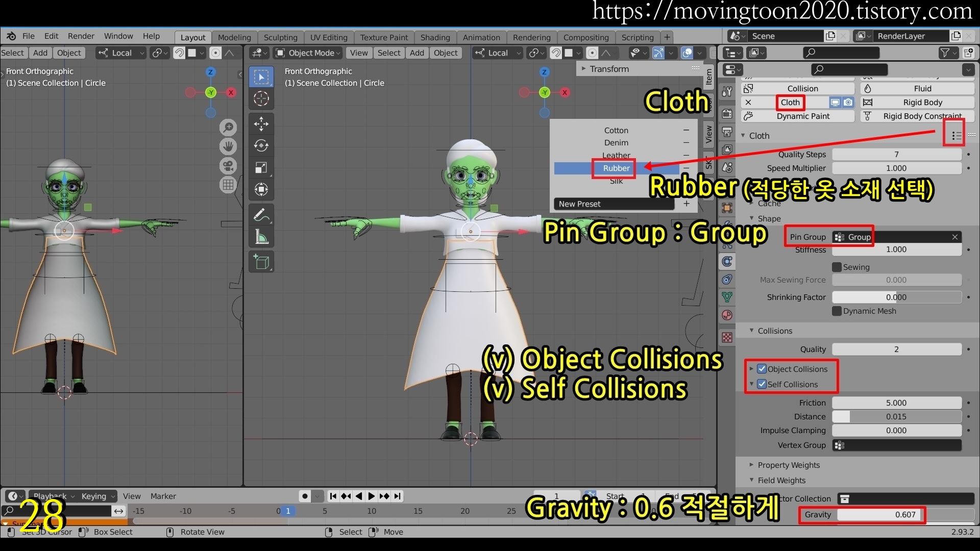Image resolution: width=980 pixels, height=551 pixels.
Task: Disable the Object Collisions checkbox
Action: point(762,369)
